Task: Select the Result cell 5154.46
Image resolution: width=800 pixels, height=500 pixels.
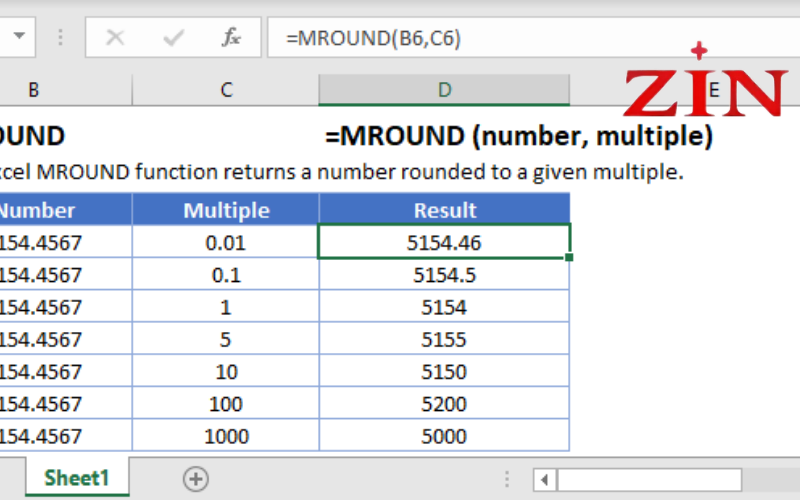Action: 444,242
